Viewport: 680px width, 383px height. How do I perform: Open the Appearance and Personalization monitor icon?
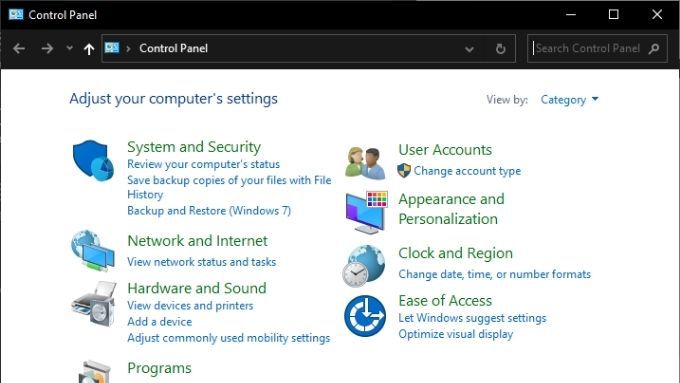point(366,213)
